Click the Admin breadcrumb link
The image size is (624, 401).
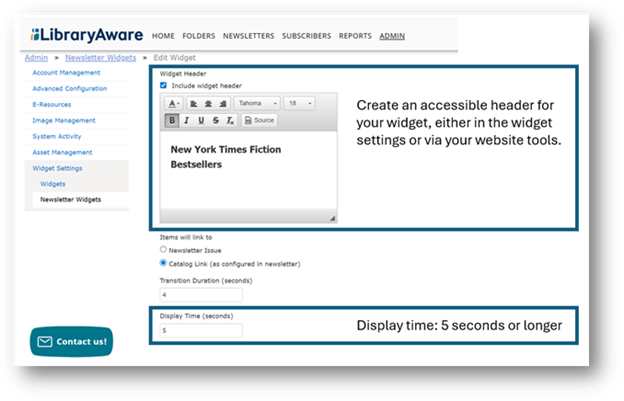coord(36,58)
